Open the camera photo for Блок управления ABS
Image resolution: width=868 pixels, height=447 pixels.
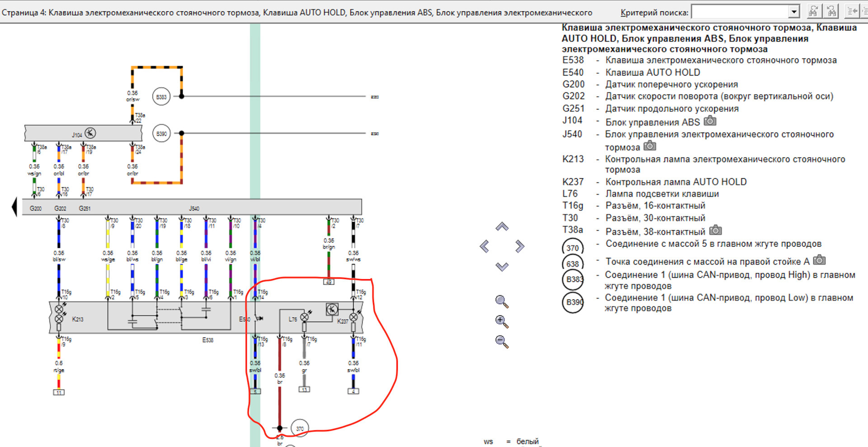tap(710, 121)
